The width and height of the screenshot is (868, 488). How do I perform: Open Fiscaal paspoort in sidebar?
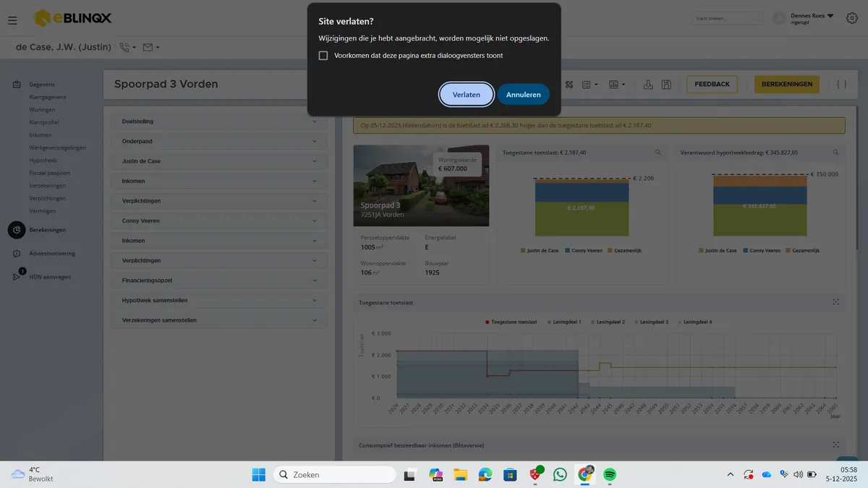pyautogui.click(x=50, y=173)
